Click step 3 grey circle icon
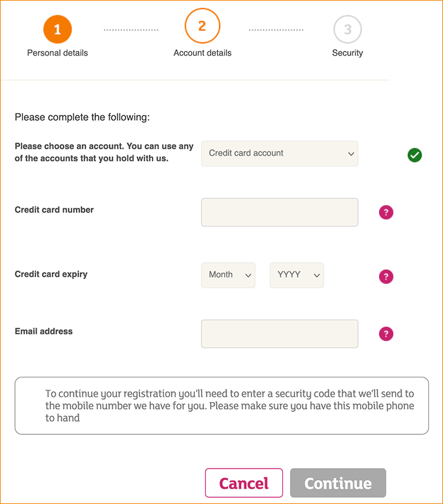Viewport: 443px width, 504px height. 347,29
